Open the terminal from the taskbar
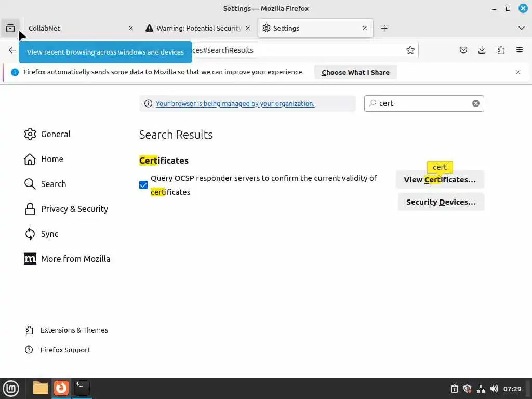The height and width of the screenshot is (399, 532). tap(82, 388)
